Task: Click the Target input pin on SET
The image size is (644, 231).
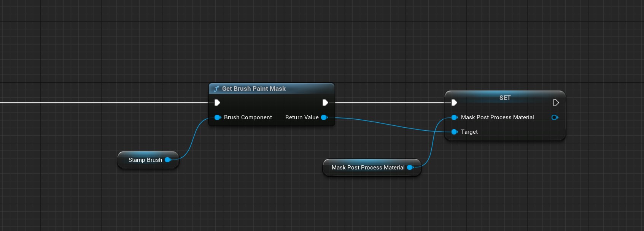Action: click(454, 132)
